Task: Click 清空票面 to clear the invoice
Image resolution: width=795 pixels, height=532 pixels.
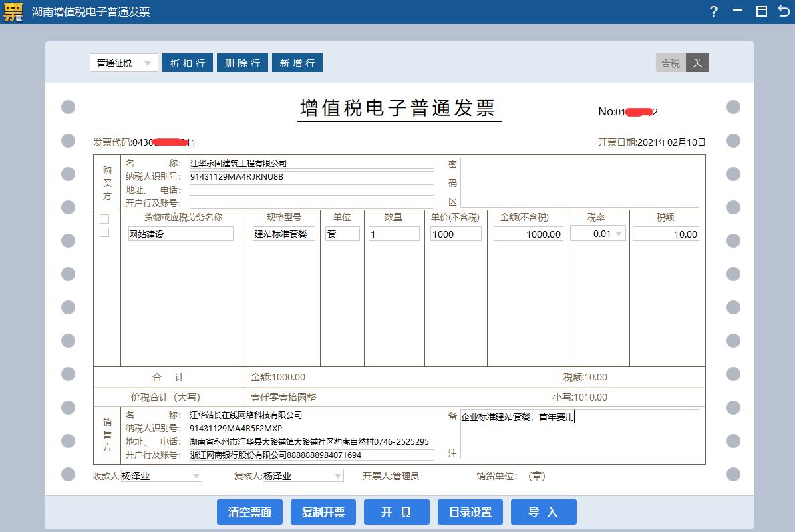Action: point(249,512)
